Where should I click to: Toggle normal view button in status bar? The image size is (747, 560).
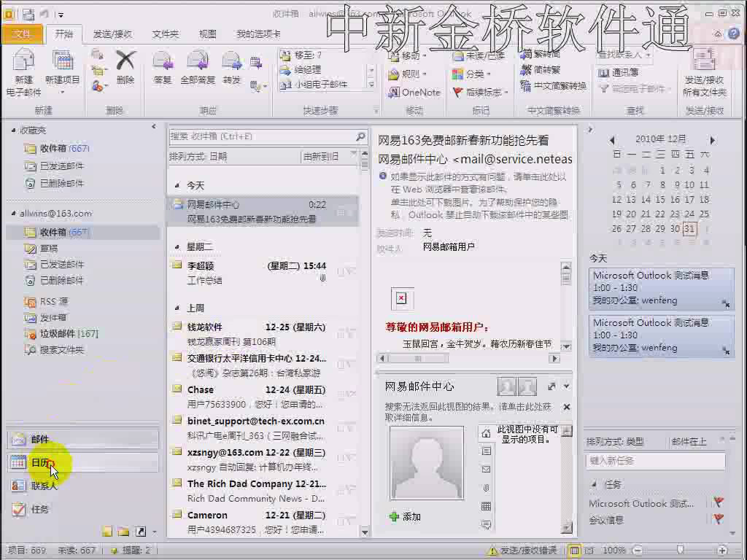(575, 551)
